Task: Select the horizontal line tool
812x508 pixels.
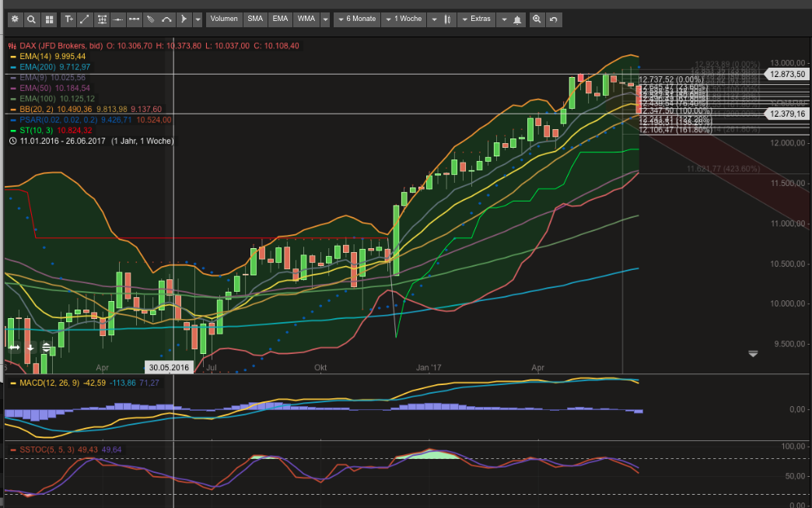Action: click(x=118, y=19)
